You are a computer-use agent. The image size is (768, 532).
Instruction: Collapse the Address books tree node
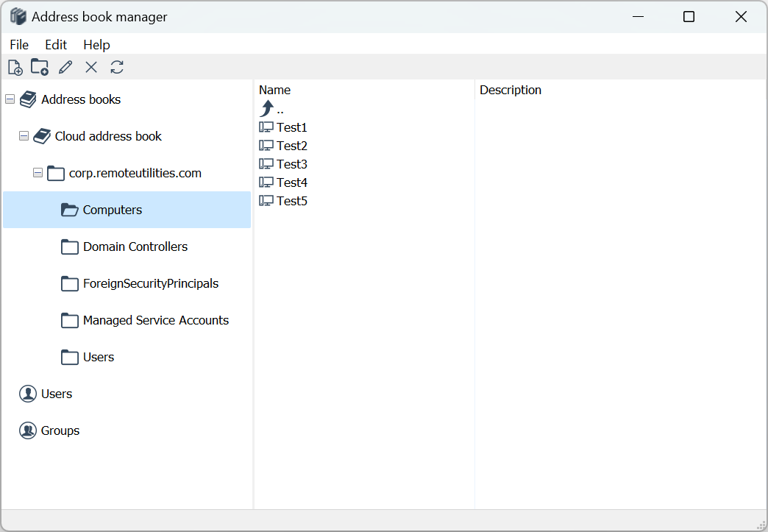[x=10, y=99]
